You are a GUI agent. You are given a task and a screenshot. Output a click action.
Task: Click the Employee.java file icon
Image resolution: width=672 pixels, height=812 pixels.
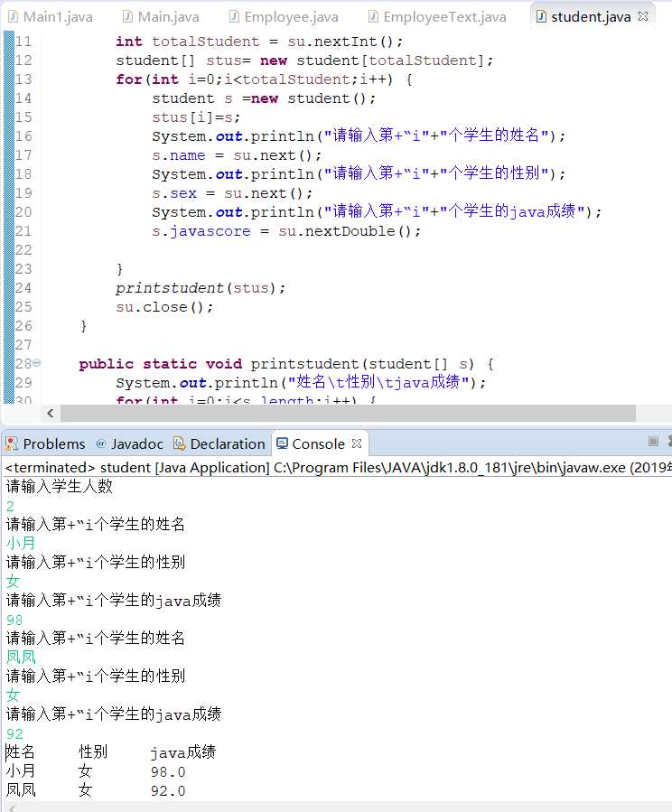pos(235,16)
